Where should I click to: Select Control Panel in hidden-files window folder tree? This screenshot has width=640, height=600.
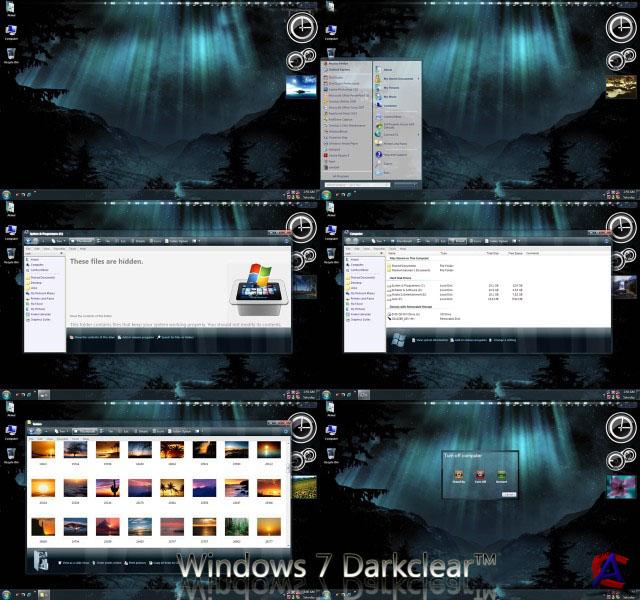40,270
